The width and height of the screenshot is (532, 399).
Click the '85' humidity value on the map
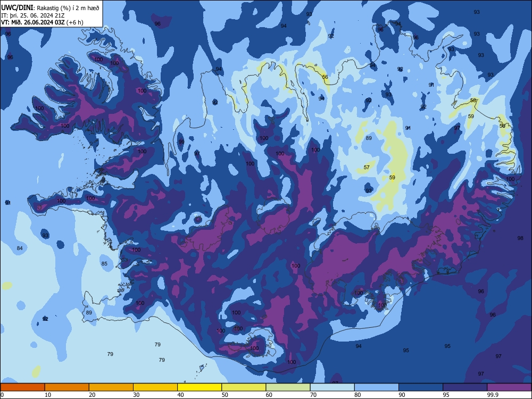click(104, 264)
